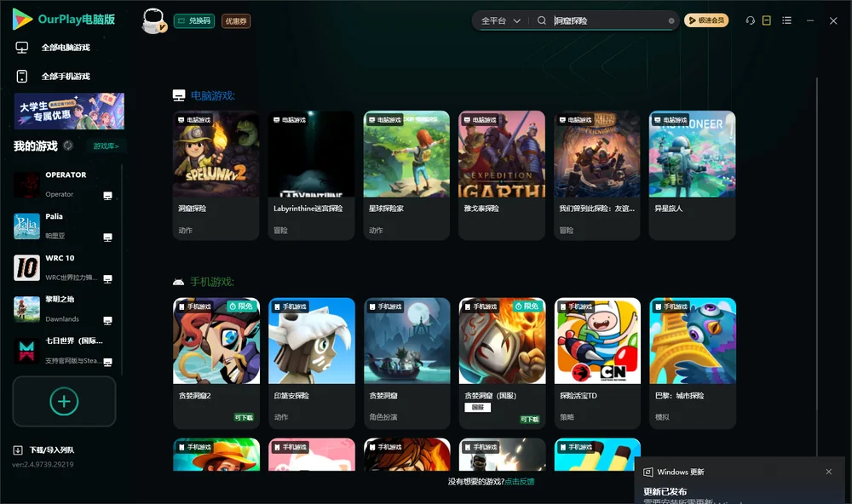Click the 点击反馈 feedback link
The image size is (852, 504).
point(519,481)
